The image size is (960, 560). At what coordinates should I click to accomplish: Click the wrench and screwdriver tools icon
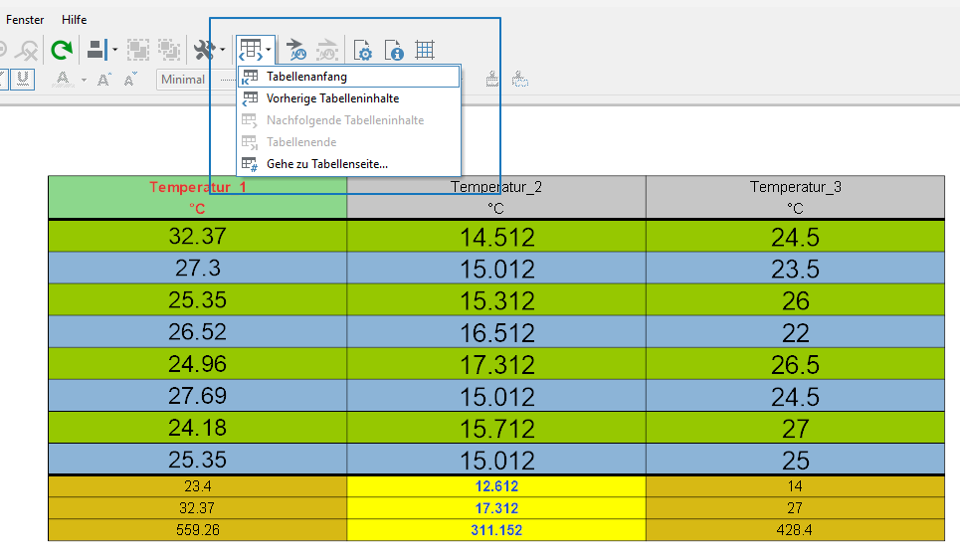point(204,49)
